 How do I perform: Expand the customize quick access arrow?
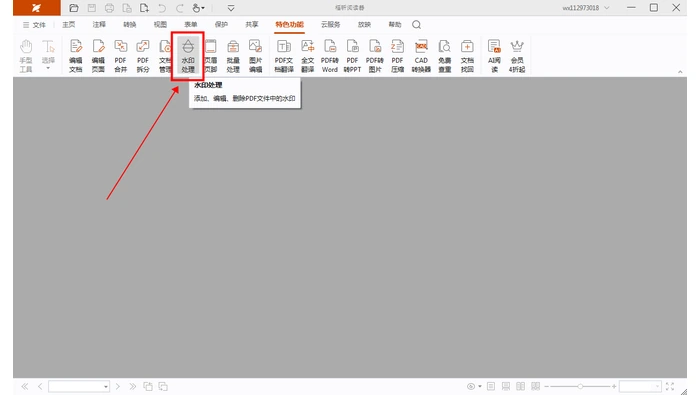[231, 8]
